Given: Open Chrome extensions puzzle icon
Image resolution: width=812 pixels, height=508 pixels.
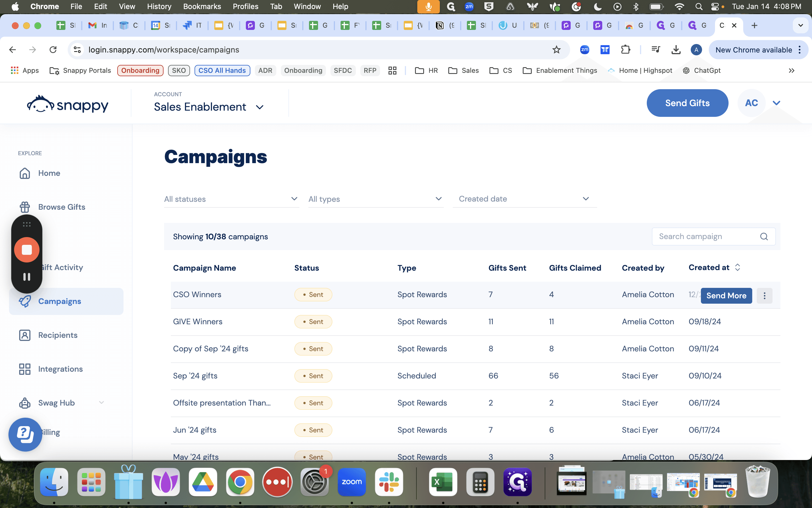Looking at the screenshot, I should click(625, 50).
